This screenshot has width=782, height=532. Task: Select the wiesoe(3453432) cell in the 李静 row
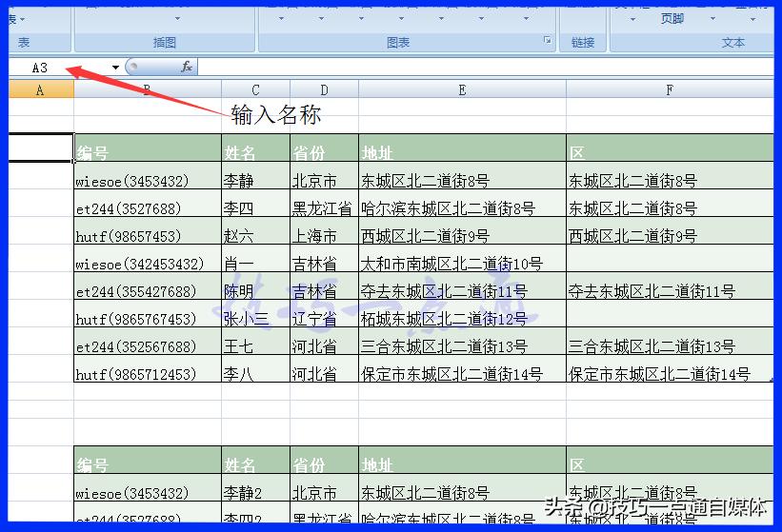tap(148, 175)
